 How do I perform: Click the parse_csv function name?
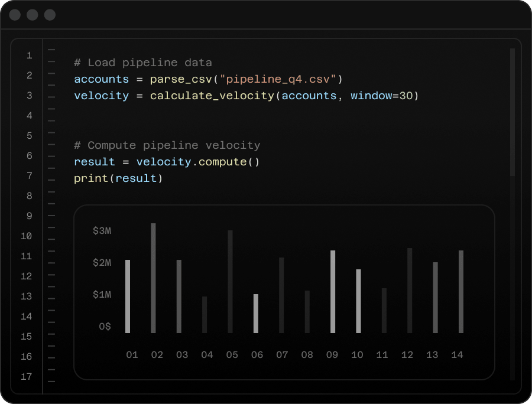[x=181, y=79]
